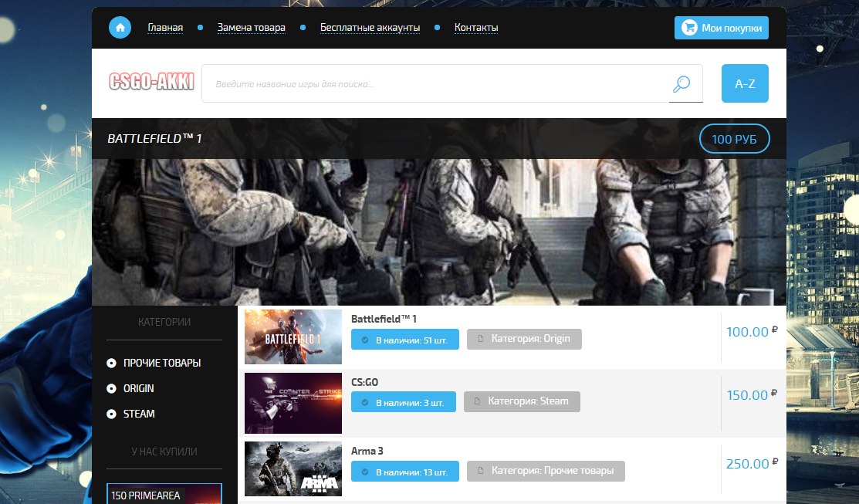Open the Главная menu link
The image size is (859, 504).
point(165,27)
